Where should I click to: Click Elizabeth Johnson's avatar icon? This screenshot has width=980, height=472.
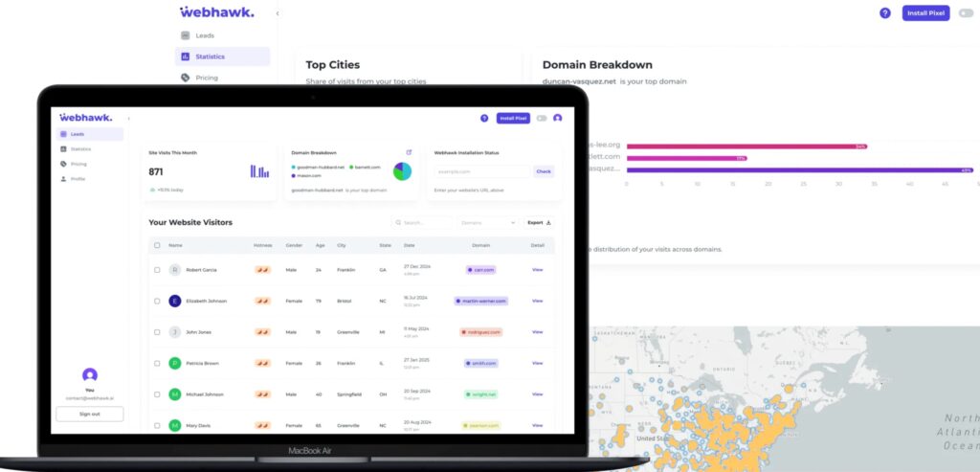174,301
